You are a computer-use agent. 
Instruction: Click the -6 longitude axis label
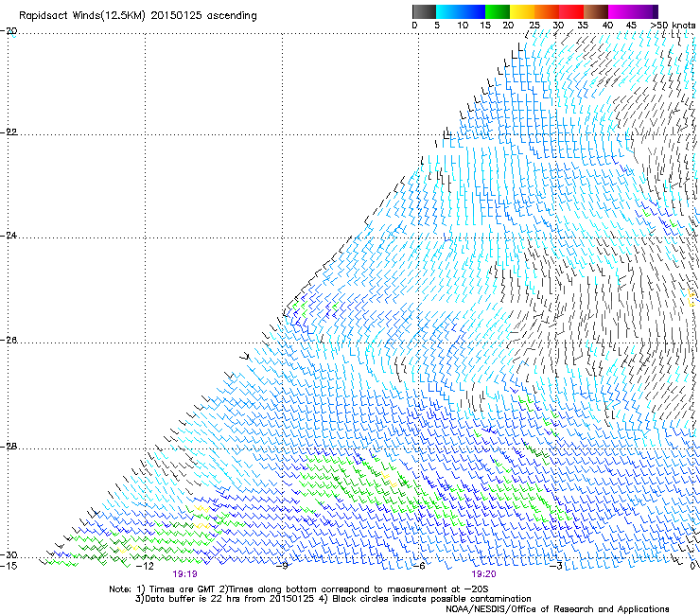(419, 566)
